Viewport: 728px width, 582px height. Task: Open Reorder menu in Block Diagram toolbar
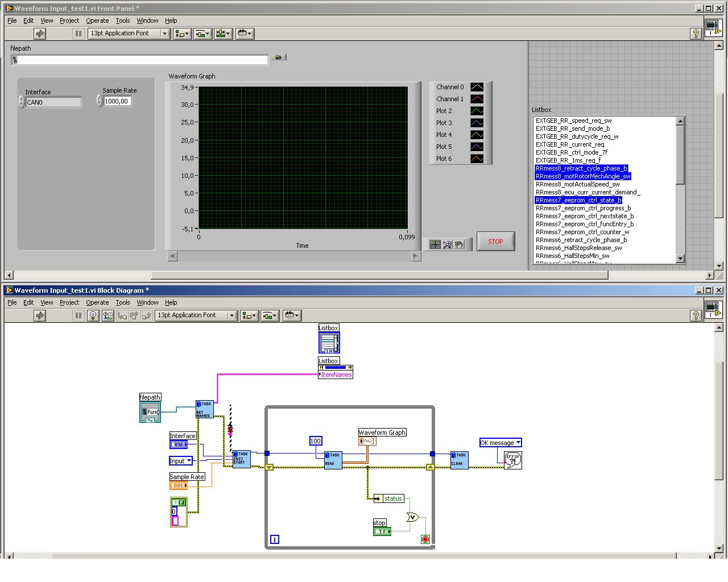[292, 315]
